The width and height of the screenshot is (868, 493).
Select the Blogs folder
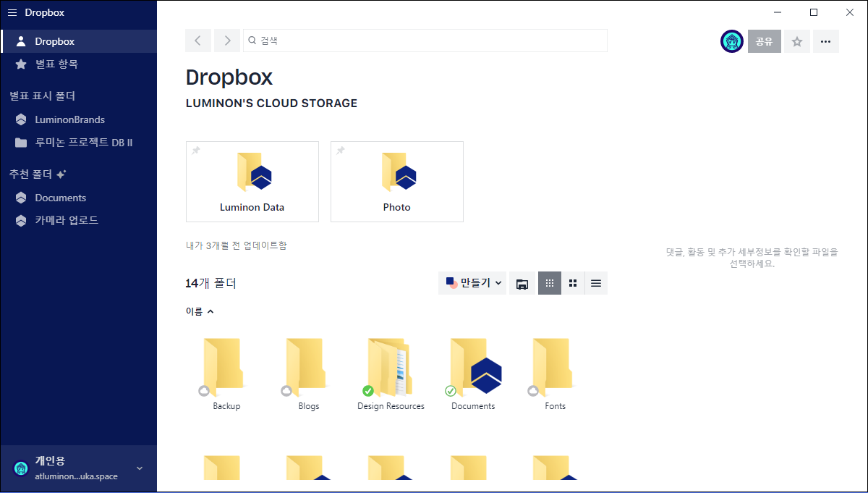tap(309, 374)
